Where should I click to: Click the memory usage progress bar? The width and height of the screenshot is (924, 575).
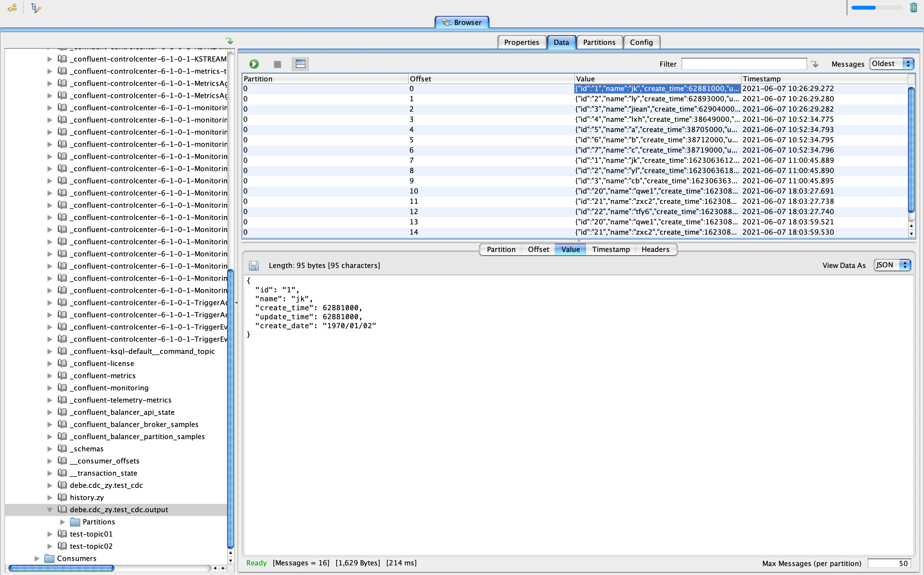pos(877,8)
